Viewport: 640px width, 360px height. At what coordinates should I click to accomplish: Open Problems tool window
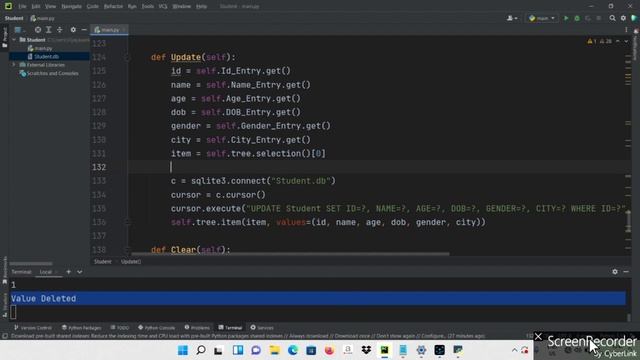(x=197, y=328)
